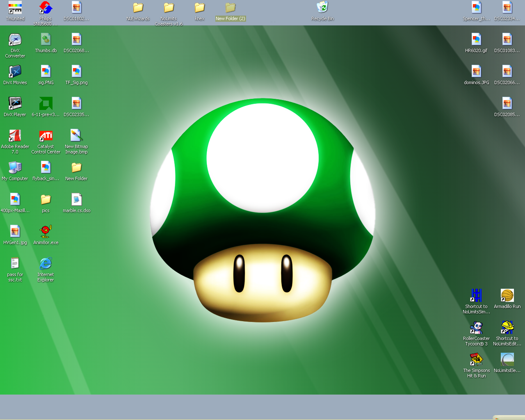Select New Bitmap Image.bmp file
The height and width of the screenshot is (420, 525).
76,135
